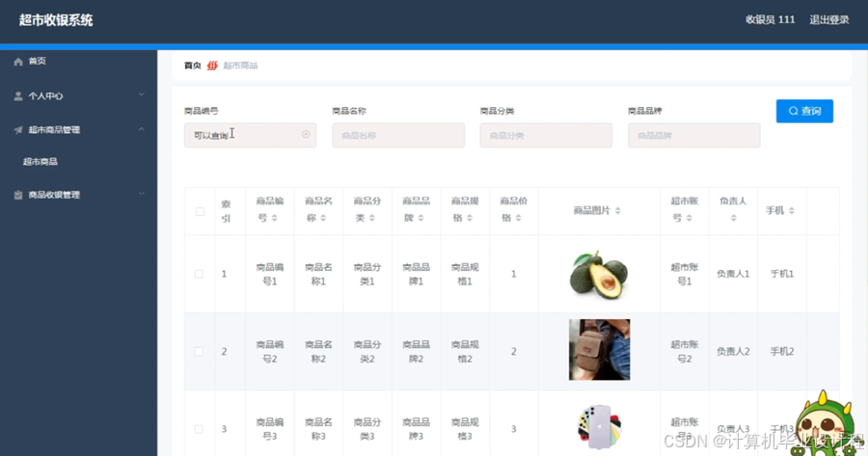Click the 索引 column header
The height and width of the screenshot is (456, 868).
pos(226,211)
